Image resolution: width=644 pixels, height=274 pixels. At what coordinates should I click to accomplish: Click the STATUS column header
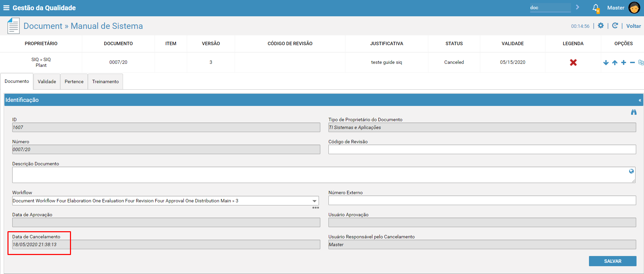(454, 43)
